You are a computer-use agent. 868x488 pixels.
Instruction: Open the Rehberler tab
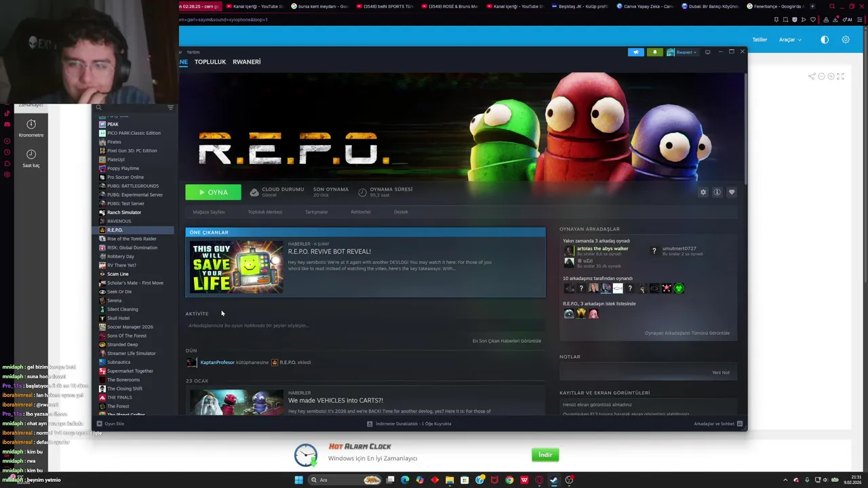(361, 212)
